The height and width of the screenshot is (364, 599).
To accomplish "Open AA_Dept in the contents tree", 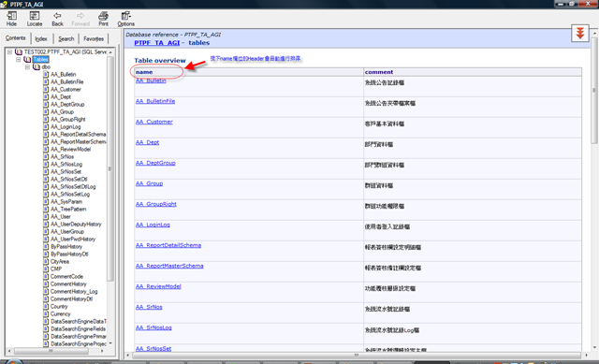I will [x=61, y=96].
